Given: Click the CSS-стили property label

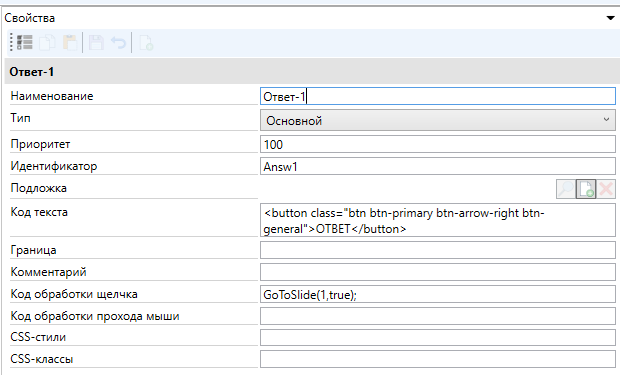Looking at the screenshot, I should tap(38, 337).
